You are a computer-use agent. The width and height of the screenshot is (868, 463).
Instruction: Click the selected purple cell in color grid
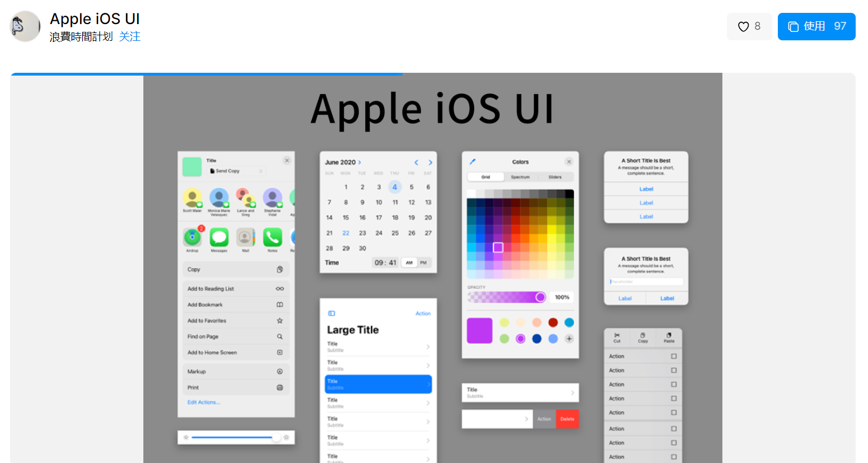click(498, 247)
